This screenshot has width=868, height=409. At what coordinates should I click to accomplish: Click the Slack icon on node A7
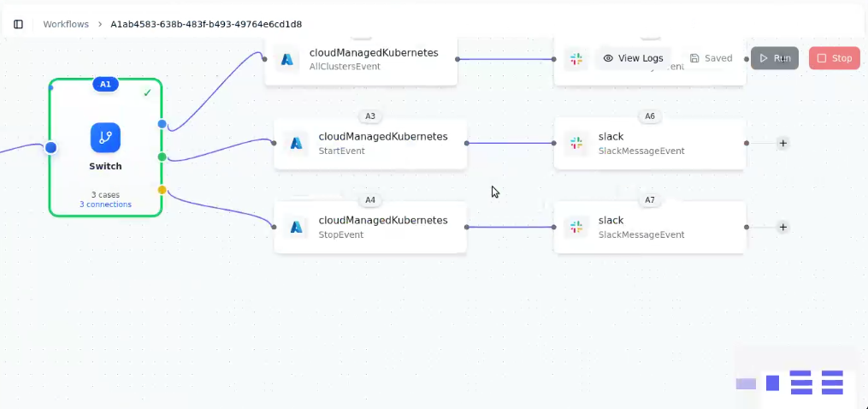pos(576,227)
